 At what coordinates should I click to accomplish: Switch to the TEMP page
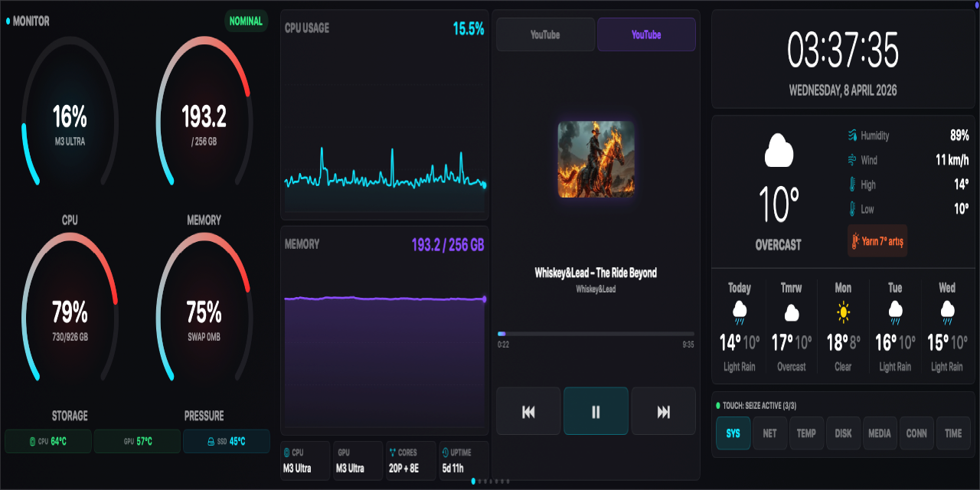click(806, 433)
